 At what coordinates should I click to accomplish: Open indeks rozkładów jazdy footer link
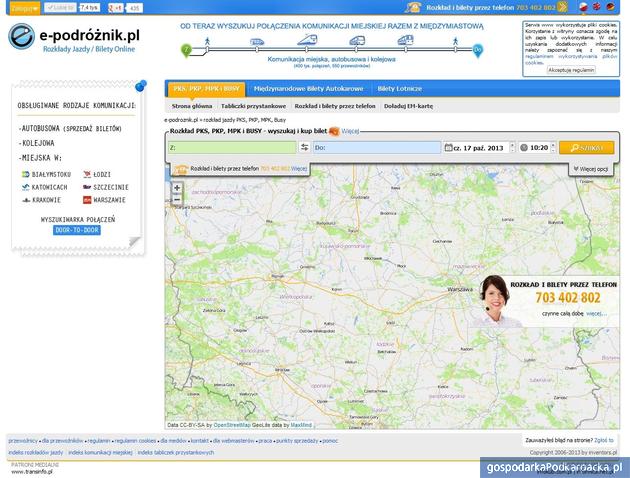click(36, 453)
